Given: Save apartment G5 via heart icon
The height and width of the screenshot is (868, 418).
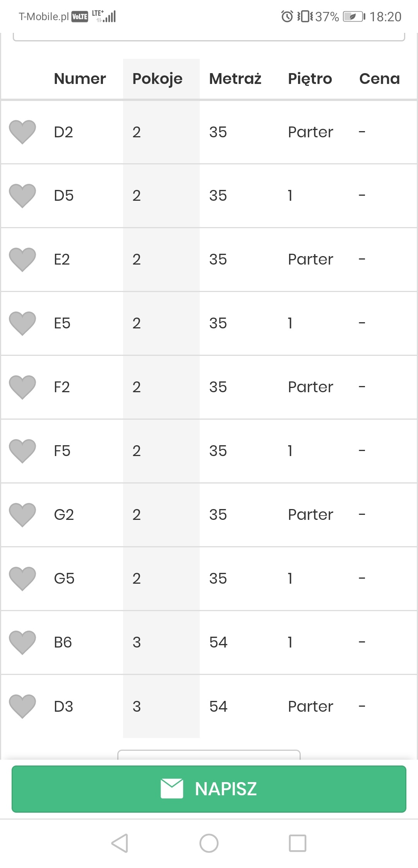Looking at the screenshot, I should [x=22, y=578].
